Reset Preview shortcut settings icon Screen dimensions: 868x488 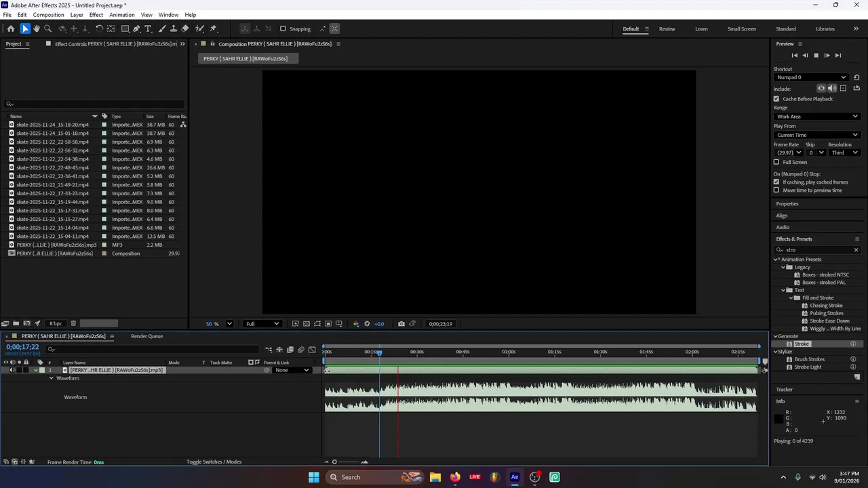pos(856,77)
